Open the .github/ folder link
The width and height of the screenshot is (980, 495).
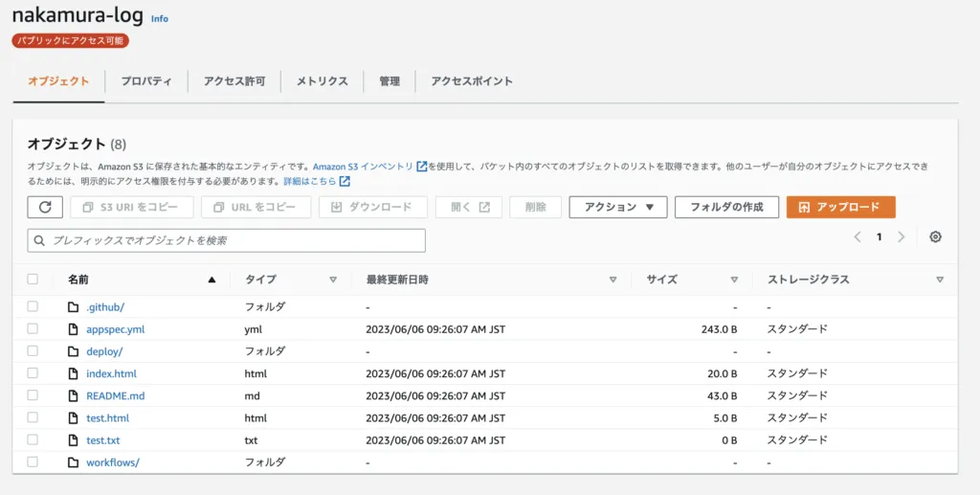pos(105,307)
